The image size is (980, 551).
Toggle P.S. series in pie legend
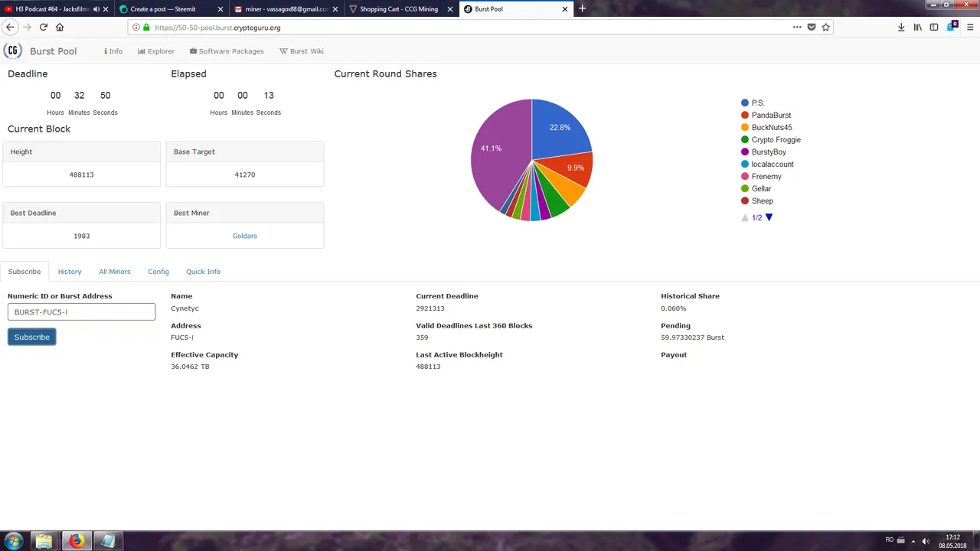coord(753,103)
